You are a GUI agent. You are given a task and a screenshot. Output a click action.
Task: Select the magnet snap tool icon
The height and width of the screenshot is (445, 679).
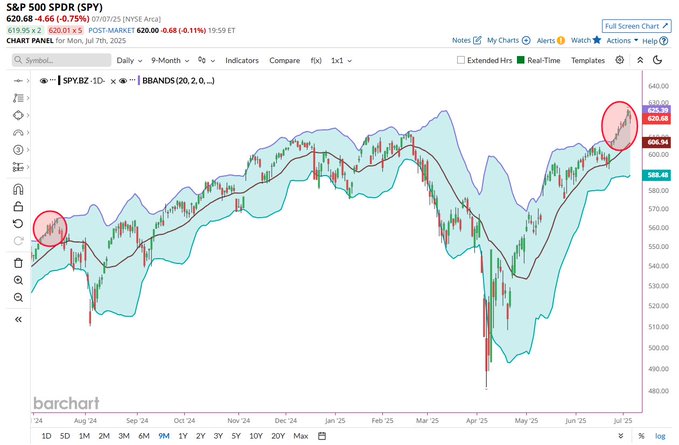pyautogui.click(x=18, y=190)
